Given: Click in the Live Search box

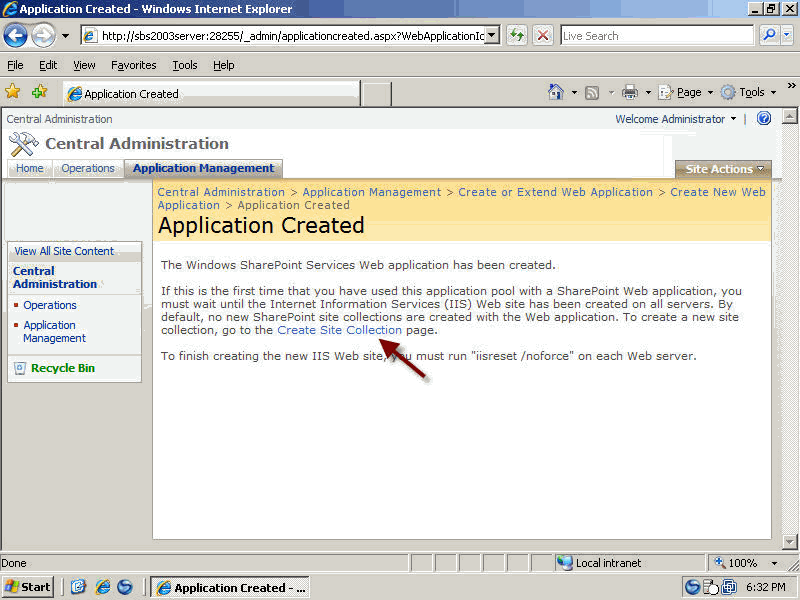Looking at the screenshot, I should [x=657, y=36].
